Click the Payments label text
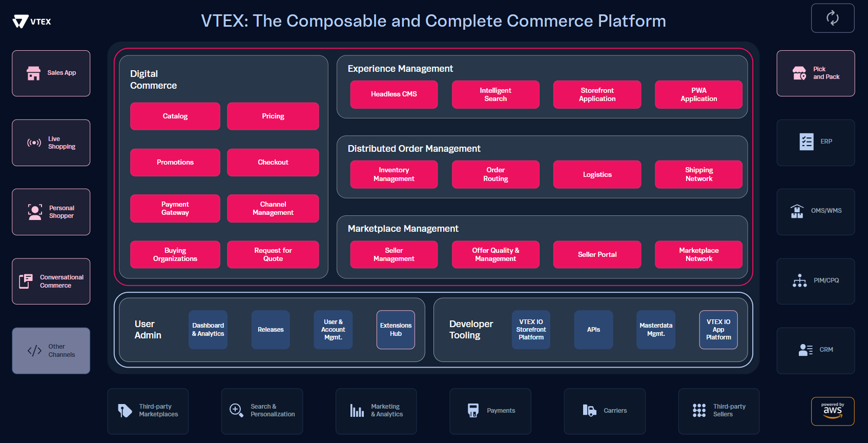Screen dimensions: 868x443 coord(501,411)
